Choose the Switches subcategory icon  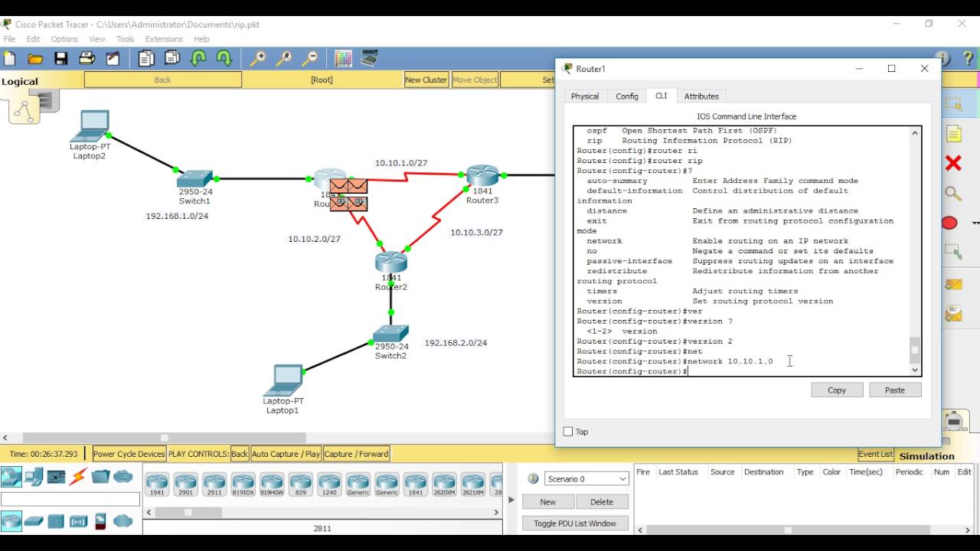(34, 521)
